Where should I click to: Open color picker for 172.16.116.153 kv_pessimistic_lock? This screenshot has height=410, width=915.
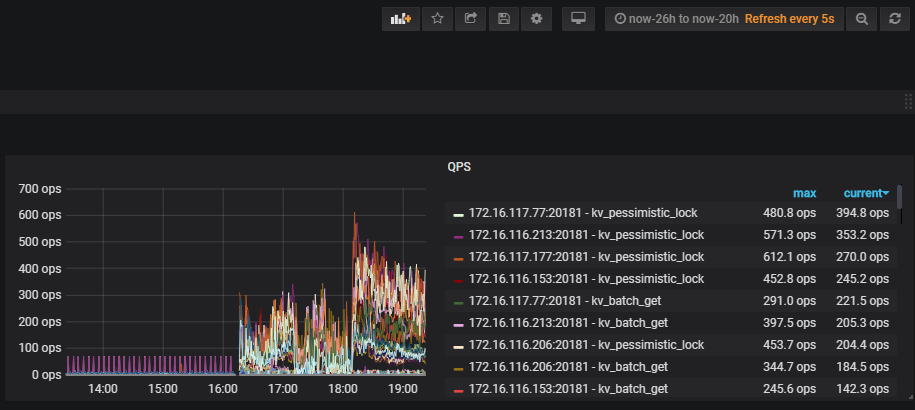click(458, 280)
